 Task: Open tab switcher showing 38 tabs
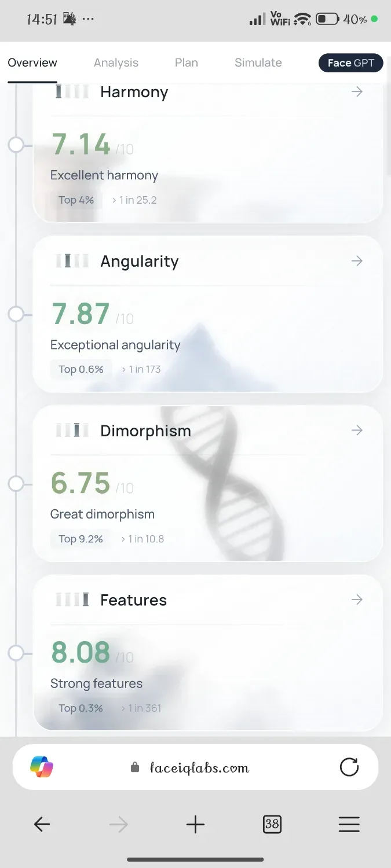272,824
